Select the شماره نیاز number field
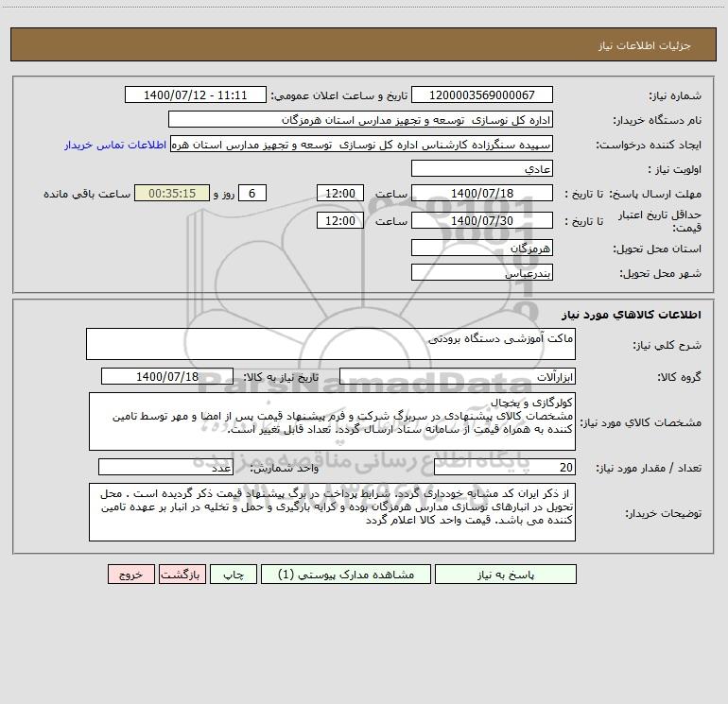Image resolution: width=728 pixels, height=704 pixels. 482,94
